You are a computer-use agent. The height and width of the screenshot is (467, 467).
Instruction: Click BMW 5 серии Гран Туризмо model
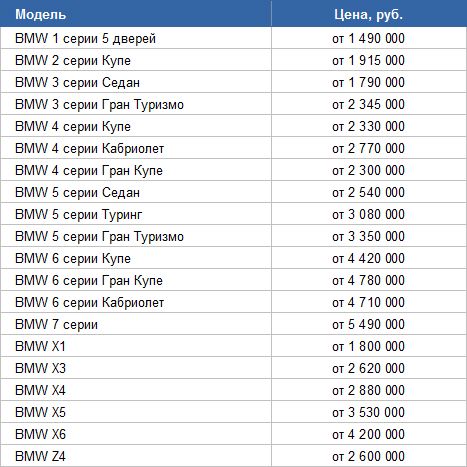click(x=99, y=236)
